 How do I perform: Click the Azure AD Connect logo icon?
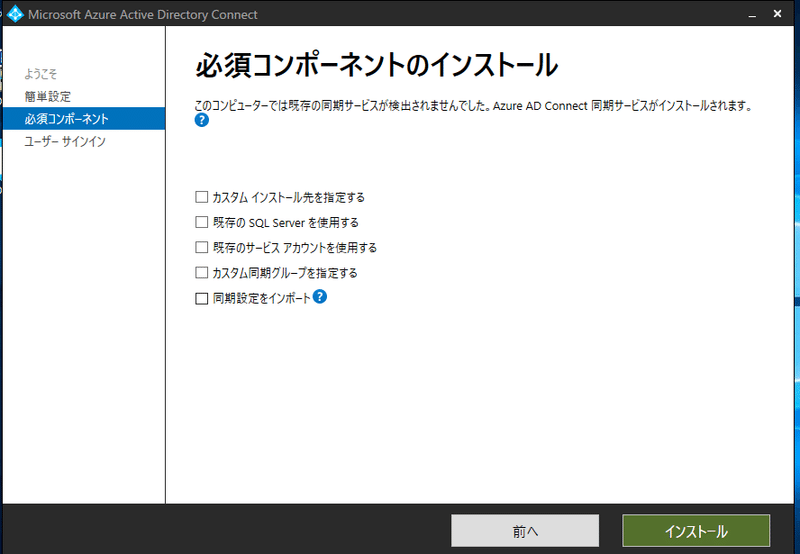15,14
